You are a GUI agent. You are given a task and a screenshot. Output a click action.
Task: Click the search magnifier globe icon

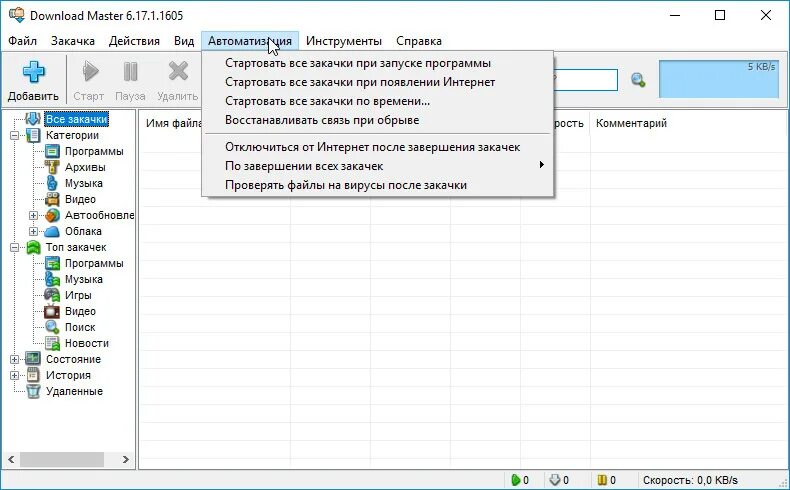[638, 80]
